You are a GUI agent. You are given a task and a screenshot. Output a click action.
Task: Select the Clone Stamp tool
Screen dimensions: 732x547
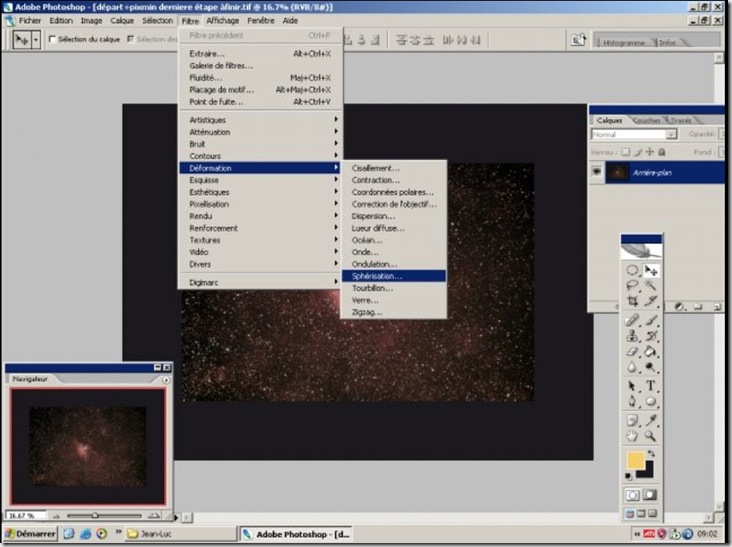click(x=633, y=336)
